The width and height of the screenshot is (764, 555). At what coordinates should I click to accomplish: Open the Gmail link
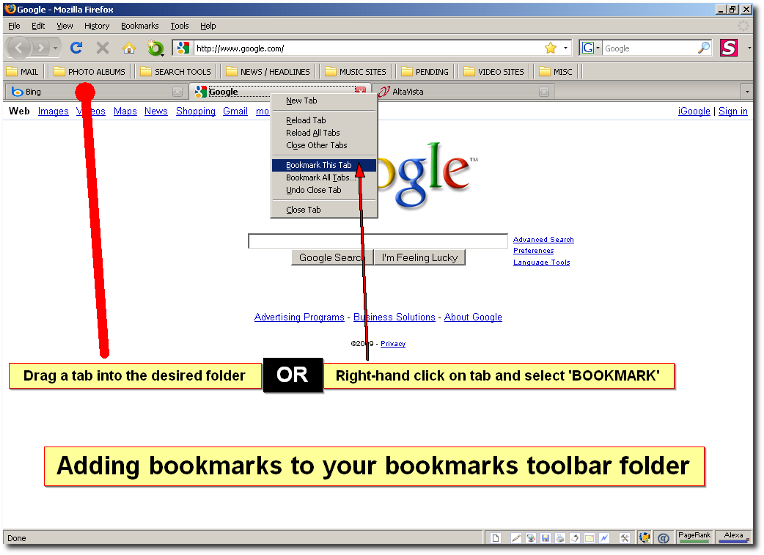click(235, 111)
